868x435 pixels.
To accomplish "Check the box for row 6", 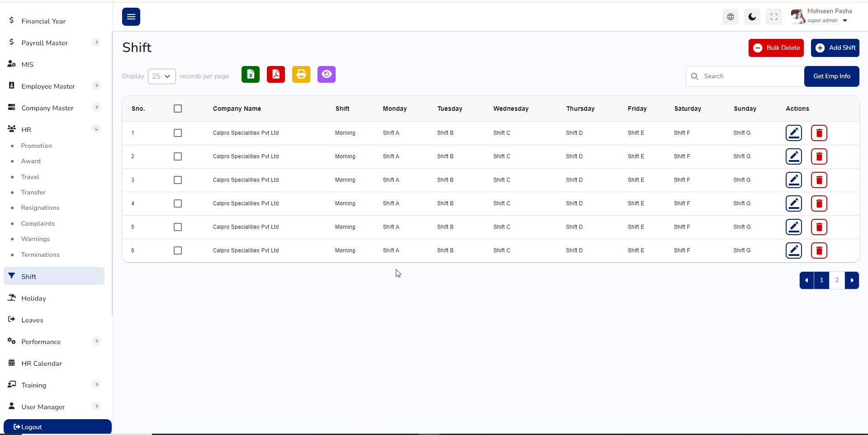I will 178,251.
